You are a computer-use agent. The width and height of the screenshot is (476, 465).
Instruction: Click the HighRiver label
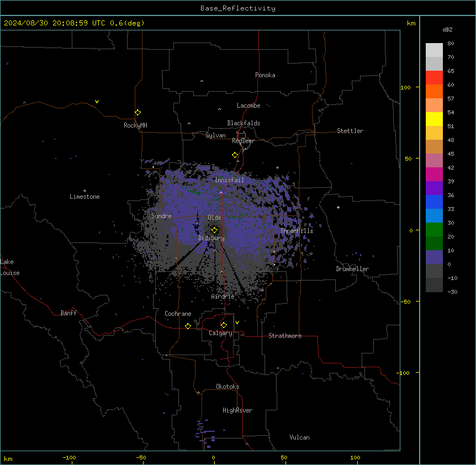(x=237, y=410)
